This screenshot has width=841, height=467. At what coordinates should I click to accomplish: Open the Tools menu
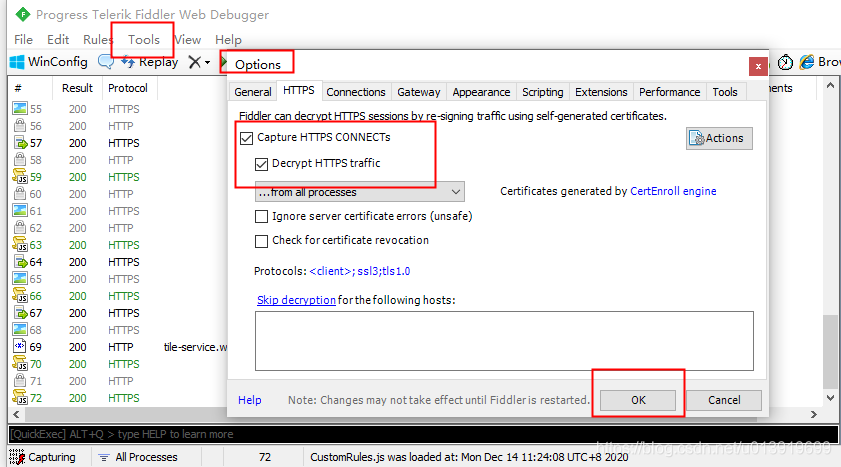coord(144,40)
